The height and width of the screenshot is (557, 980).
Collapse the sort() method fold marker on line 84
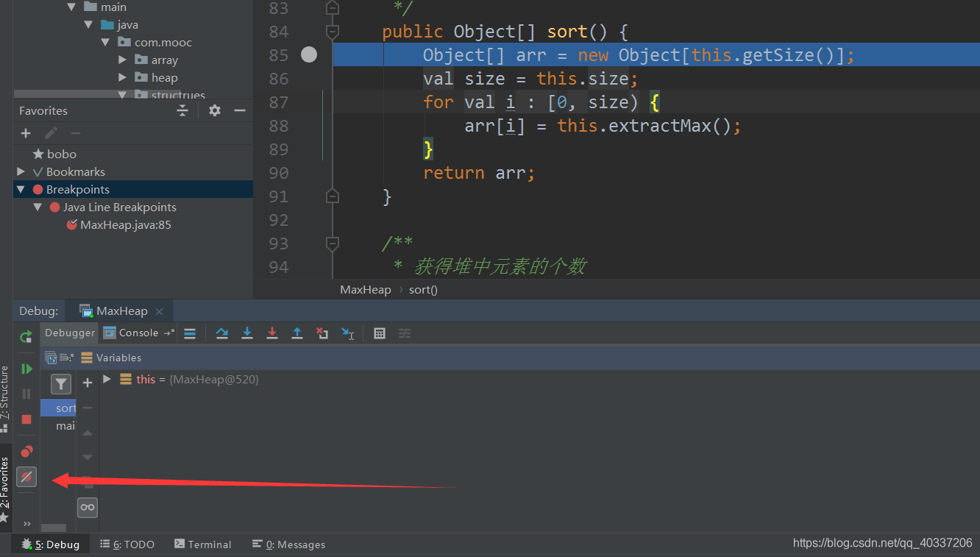[333, 31]
